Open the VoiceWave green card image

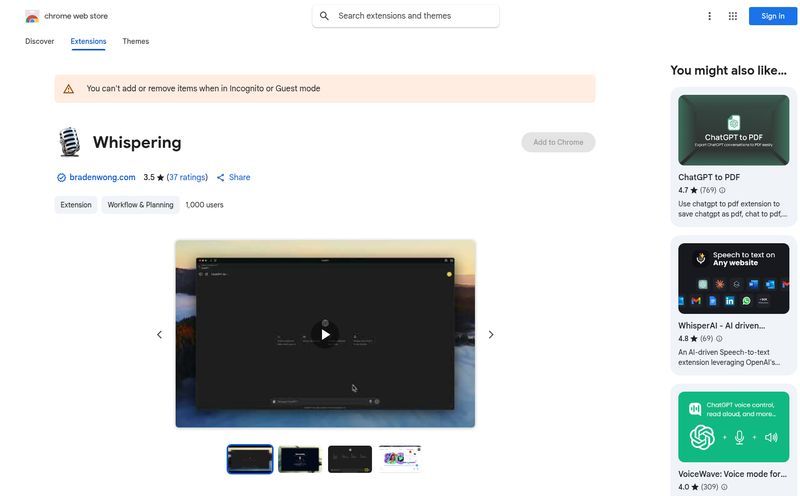coord(733,427)
